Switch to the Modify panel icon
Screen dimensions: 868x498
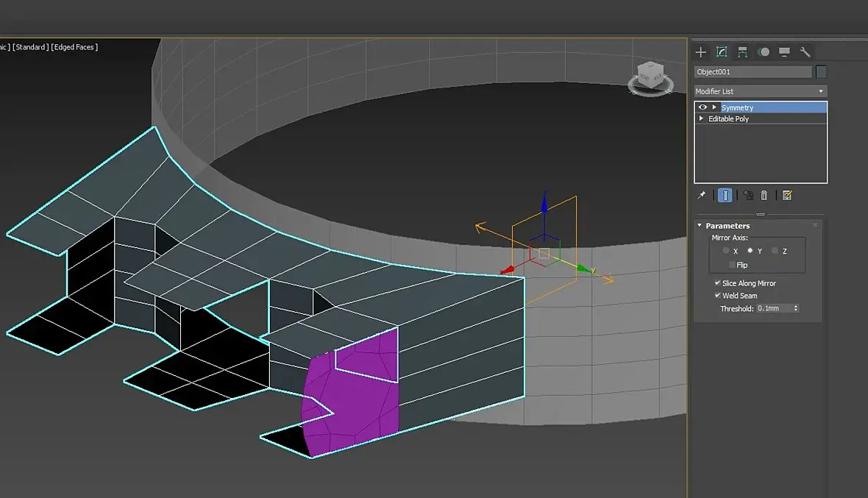coord(722,52)
